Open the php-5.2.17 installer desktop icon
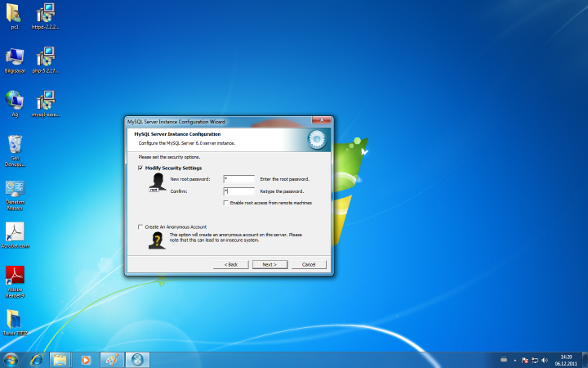Image resolution: width=588 pixels, height=368 pixels. click(x=46, y=58)
